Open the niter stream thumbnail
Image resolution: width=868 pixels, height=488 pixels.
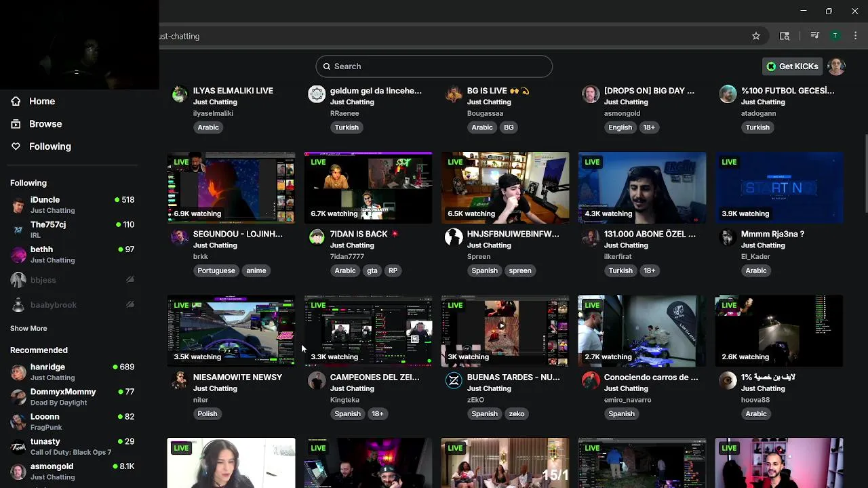click(x=231, y=331)
